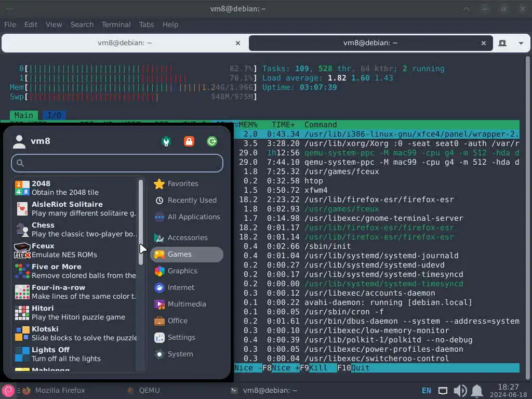The height and width of the screenshot is (399, 532).
Task: Click the vm8 user avatar icon
Action: (x=19, y=141)
